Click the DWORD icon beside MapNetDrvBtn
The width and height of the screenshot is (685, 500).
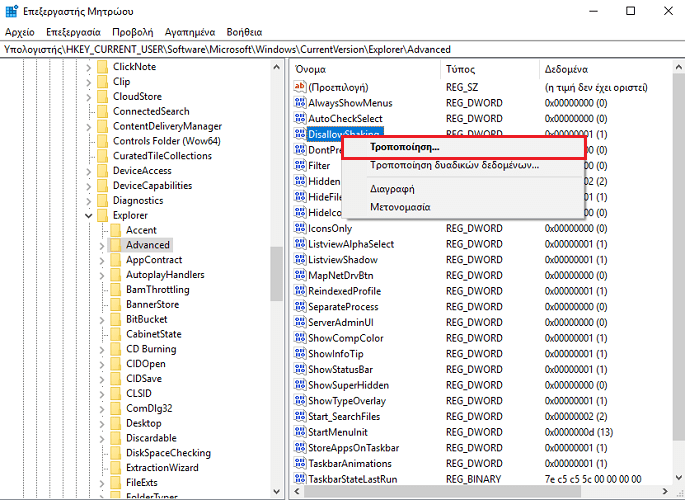[300, 275]
